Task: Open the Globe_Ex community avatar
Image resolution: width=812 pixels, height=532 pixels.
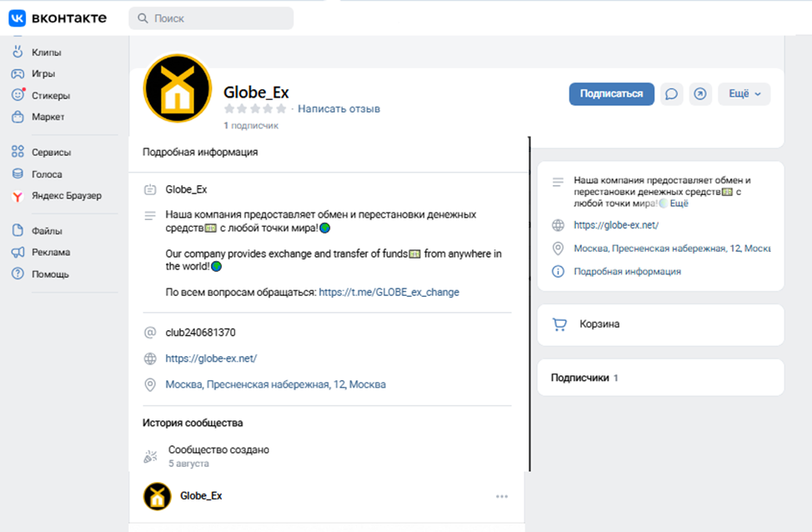Action: pyautogui.click(x=178, y=88)
